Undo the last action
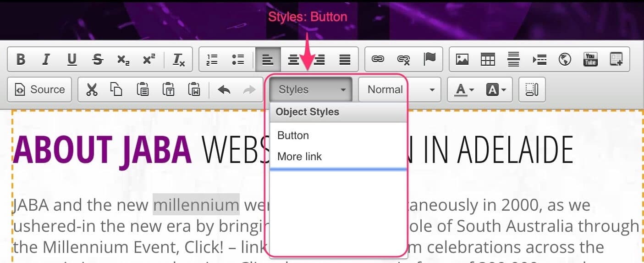 [224, 90]
